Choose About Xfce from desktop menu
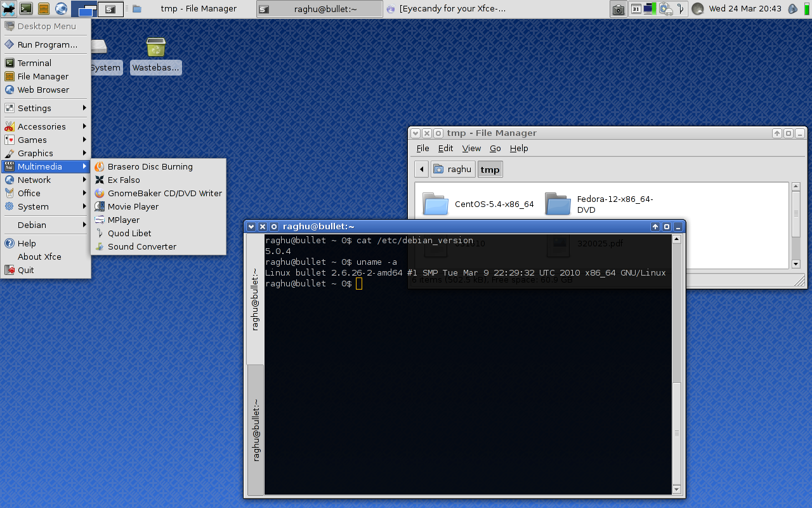Viewport: 812px width, 508px height. (46, 257)
